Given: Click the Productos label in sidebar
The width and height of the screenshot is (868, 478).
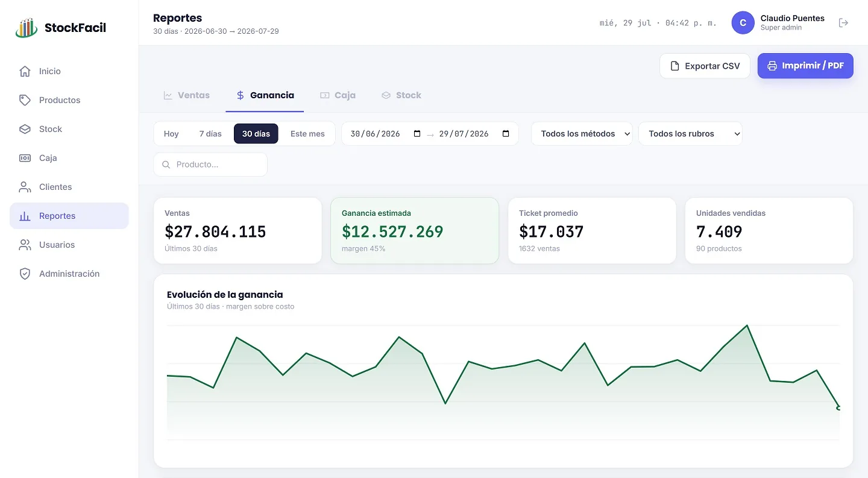Looking at the screenshot, I should click(x=60, y=100).
